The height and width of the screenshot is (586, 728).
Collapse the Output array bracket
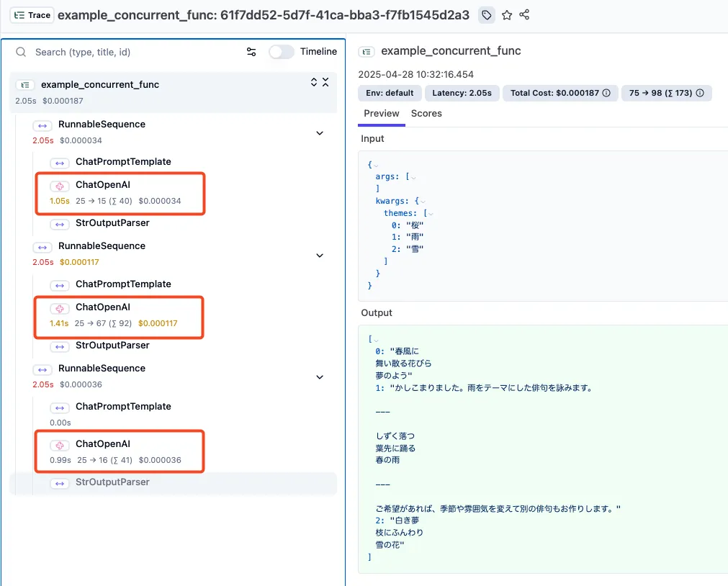point(376,341)
